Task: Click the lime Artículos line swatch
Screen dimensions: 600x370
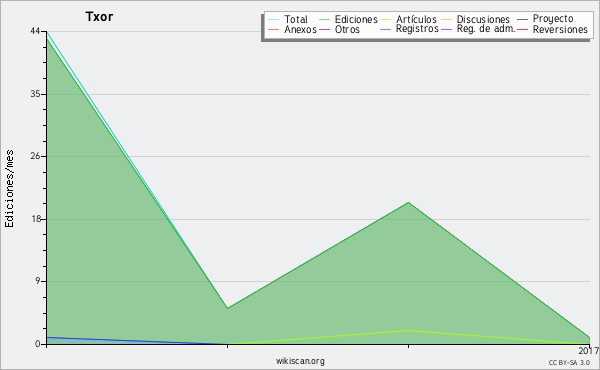Action: point(386,20)
